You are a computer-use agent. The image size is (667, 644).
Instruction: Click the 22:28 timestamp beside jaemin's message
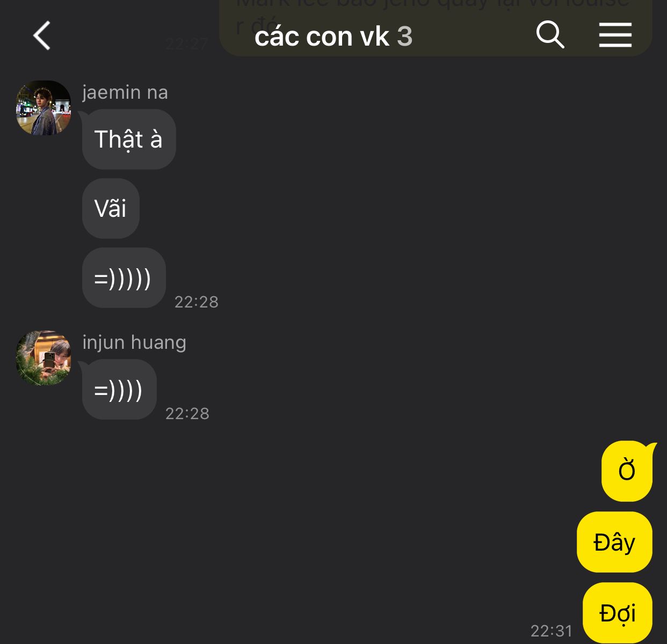click(197, 302)
